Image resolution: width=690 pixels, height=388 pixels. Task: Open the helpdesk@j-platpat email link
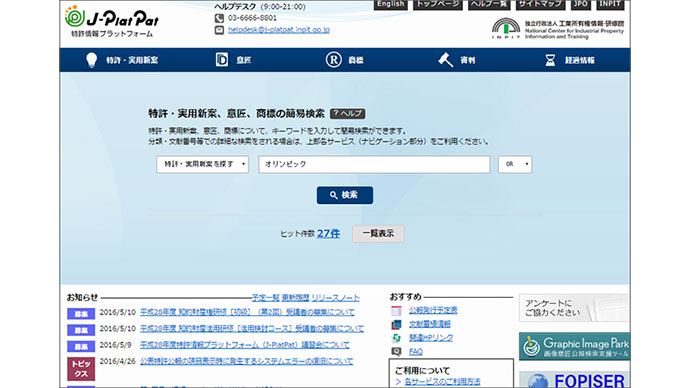click(x=279, y=30)
